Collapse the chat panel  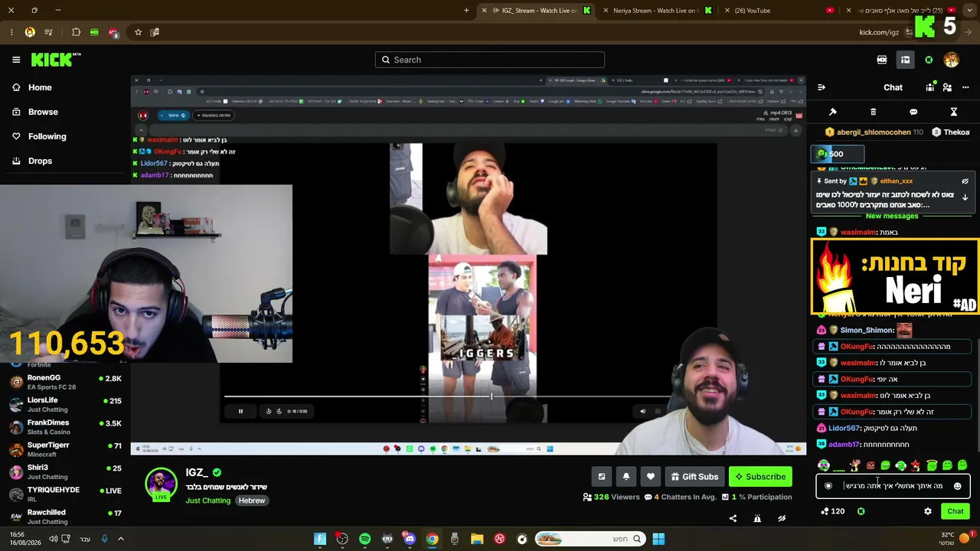coord(822,87)
